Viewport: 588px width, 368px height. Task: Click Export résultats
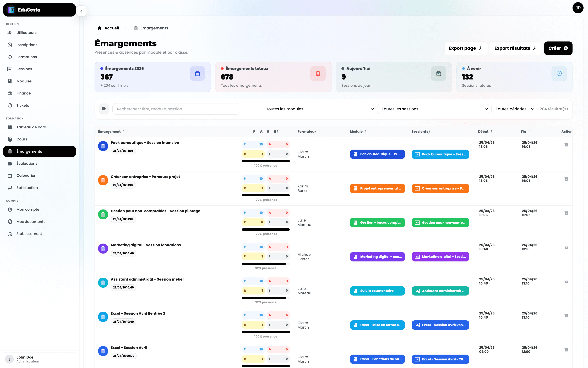(515, 48)
